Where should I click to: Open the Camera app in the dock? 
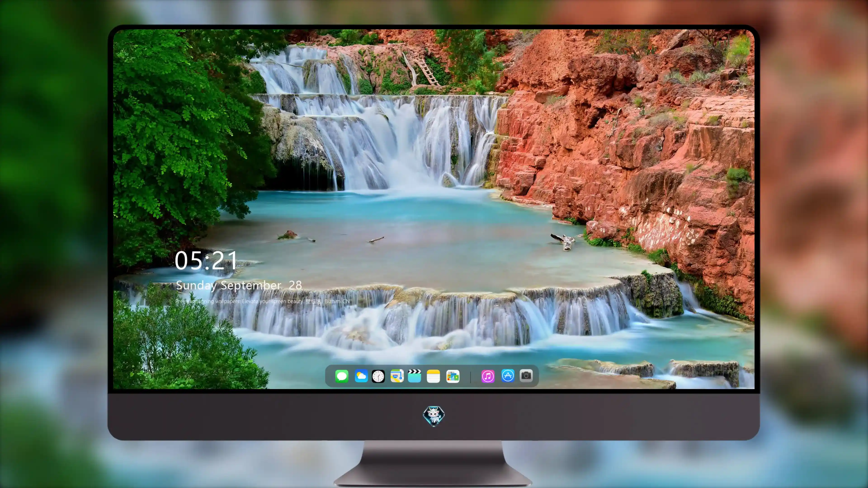526,375
